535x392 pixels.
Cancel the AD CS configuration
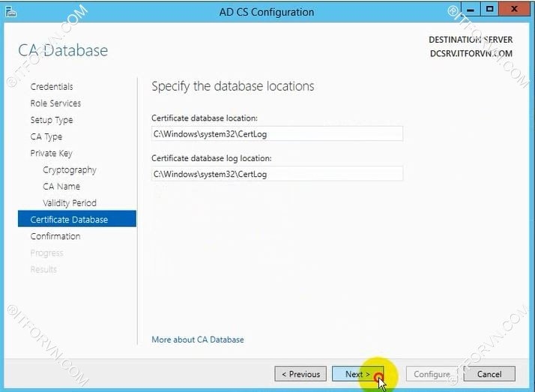click(489, 374)
